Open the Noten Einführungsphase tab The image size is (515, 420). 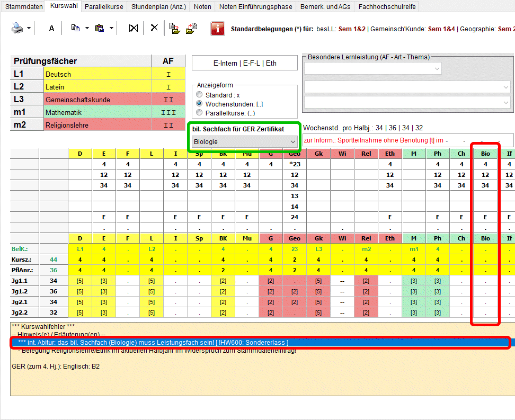pyautogui.click(x=255, y=7)
